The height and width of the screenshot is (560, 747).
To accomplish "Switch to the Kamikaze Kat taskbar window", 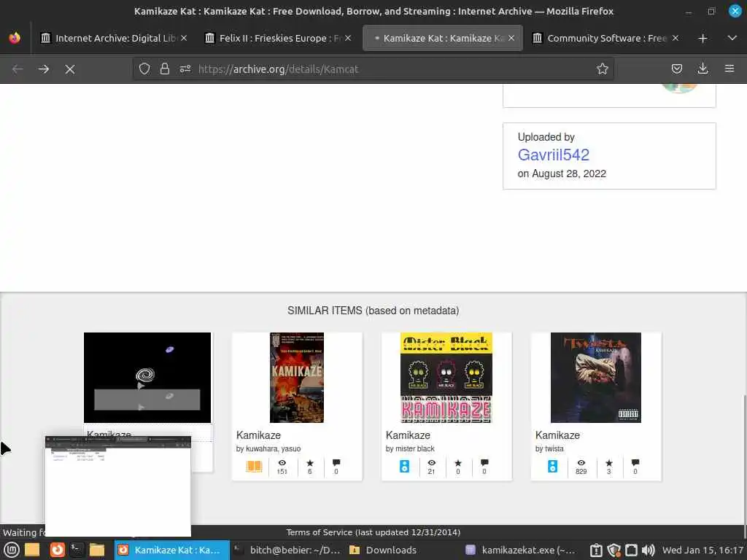I will coord(172,550).
